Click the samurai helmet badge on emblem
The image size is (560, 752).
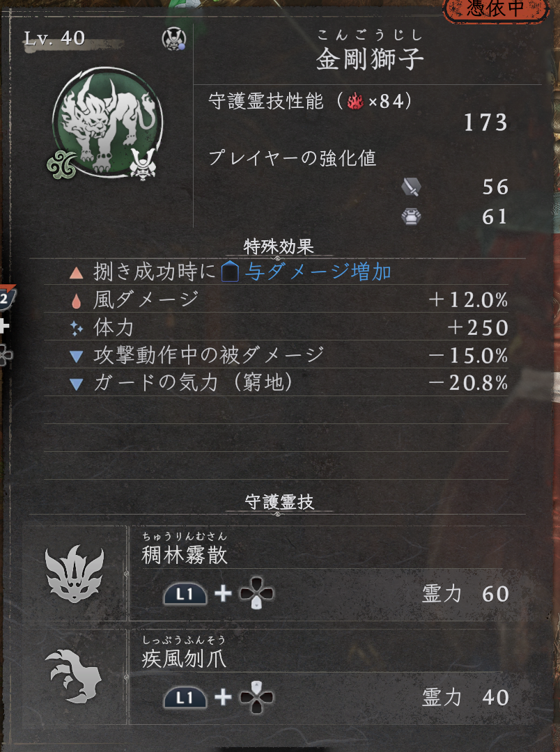[143, 164]
